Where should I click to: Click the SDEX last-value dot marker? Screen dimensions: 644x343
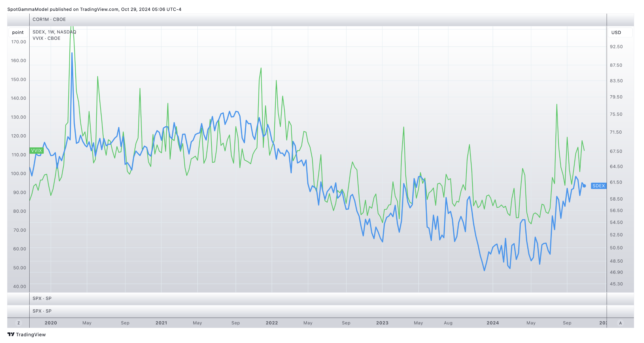(584, 186)
